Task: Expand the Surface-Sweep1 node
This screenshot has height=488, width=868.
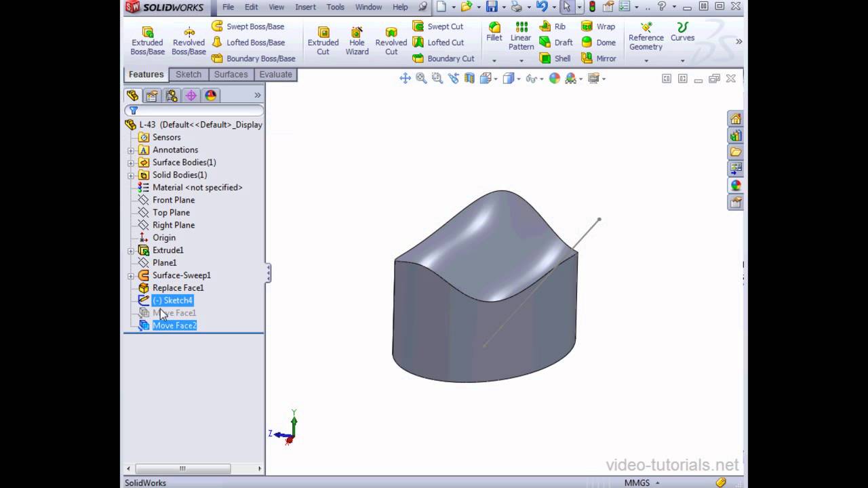Action: coord(131,276)
